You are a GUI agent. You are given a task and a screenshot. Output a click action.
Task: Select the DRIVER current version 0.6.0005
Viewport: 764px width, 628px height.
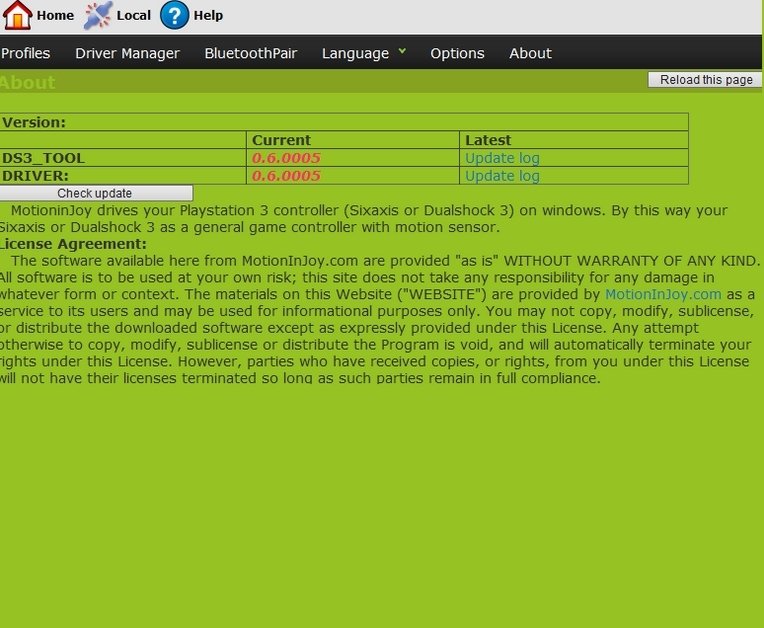286,176
